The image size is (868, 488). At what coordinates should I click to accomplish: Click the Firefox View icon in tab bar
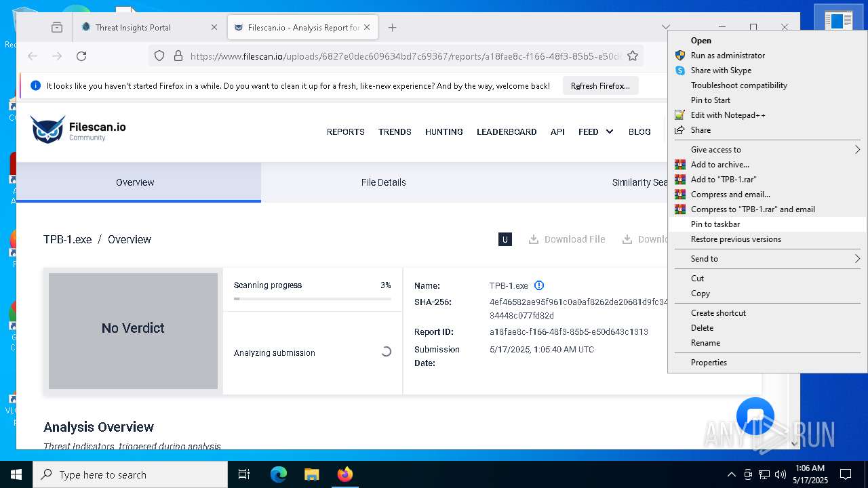click(57, 28)
